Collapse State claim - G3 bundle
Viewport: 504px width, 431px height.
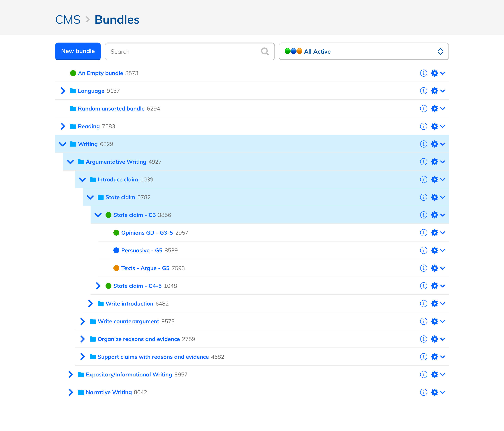click(x=98, y=215)
